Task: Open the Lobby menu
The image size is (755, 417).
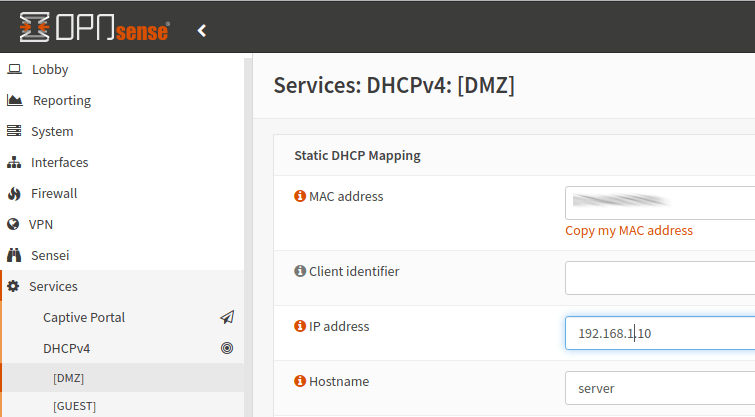Action: click(x=50, y=69)
